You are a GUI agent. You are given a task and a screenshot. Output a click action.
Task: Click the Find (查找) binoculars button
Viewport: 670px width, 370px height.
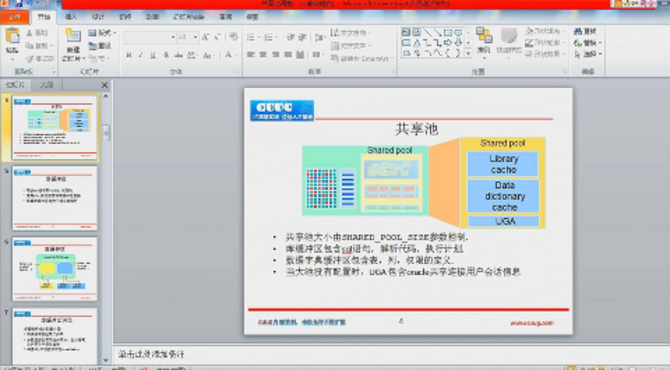[585, 32]
